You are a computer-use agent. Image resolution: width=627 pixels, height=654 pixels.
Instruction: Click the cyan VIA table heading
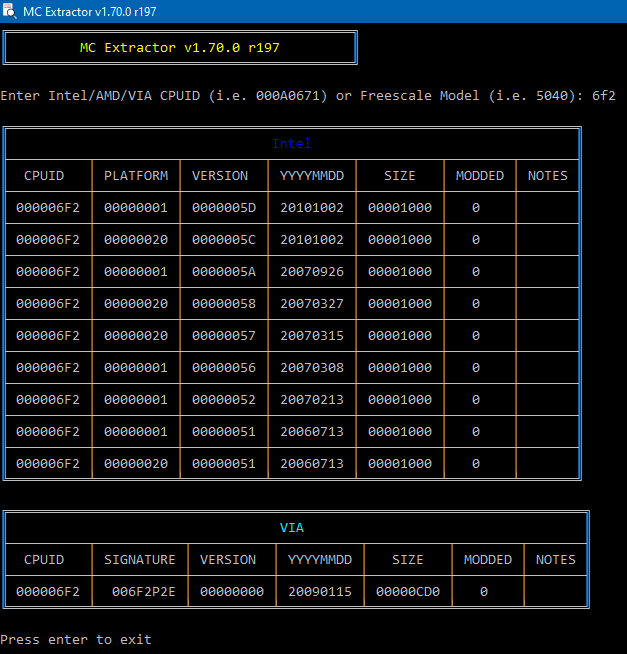coord(292,528)
